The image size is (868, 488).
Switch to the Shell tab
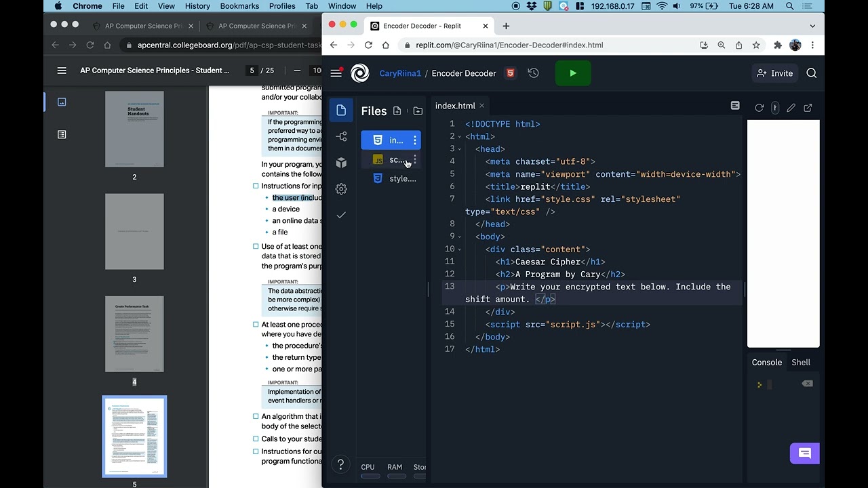click(801, 363)
